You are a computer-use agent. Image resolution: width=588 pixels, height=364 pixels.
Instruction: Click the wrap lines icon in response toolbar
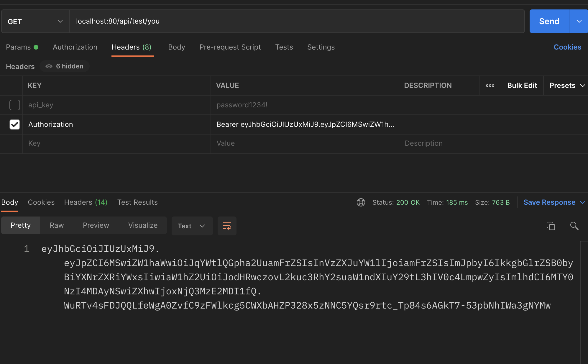pyautogui.click(x=227, y=226)
